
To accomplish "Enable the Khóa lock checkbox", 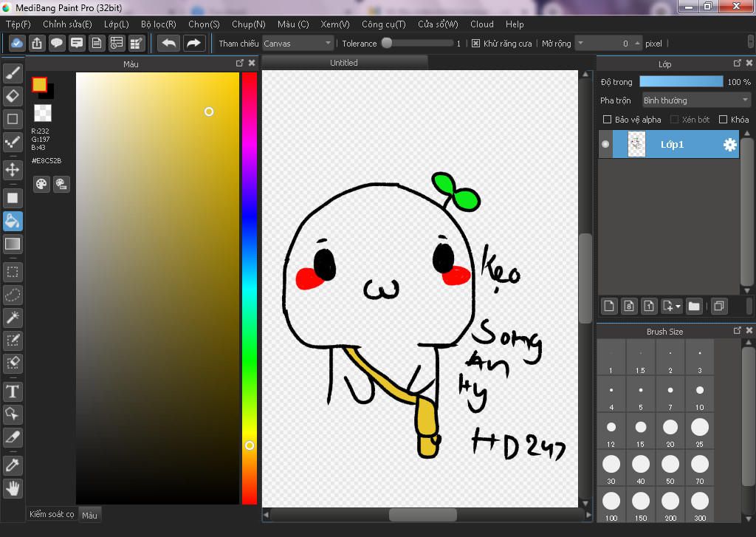I will (724, 120).
